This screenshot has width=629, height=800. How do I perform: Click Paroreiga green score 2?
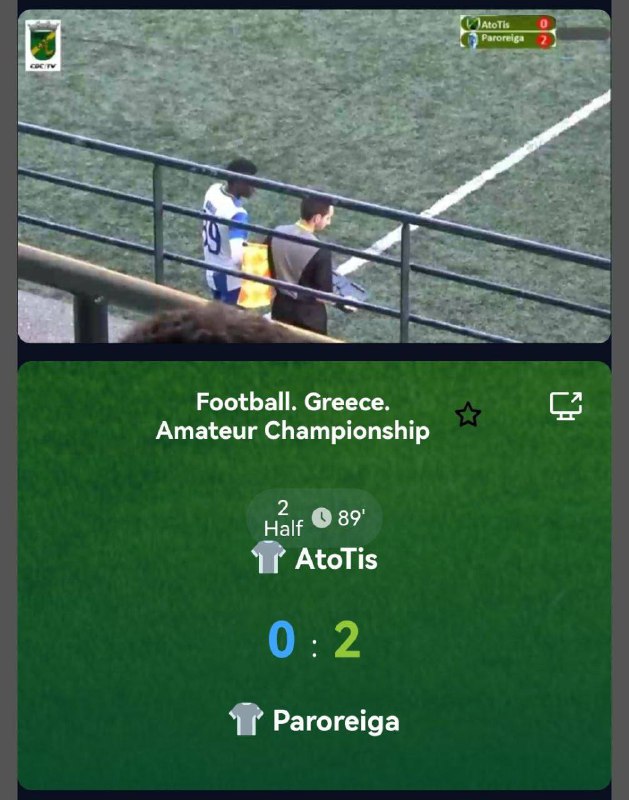347,639
